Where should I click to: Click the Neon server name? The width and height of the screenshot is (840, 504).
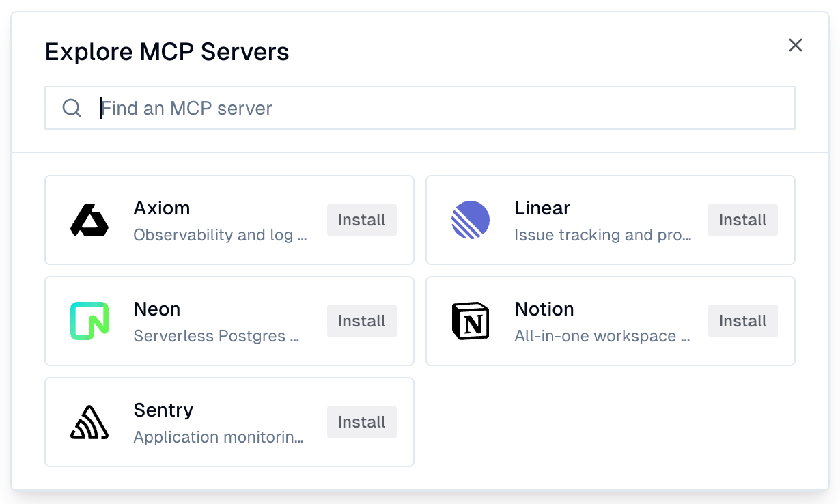(157, 309)
